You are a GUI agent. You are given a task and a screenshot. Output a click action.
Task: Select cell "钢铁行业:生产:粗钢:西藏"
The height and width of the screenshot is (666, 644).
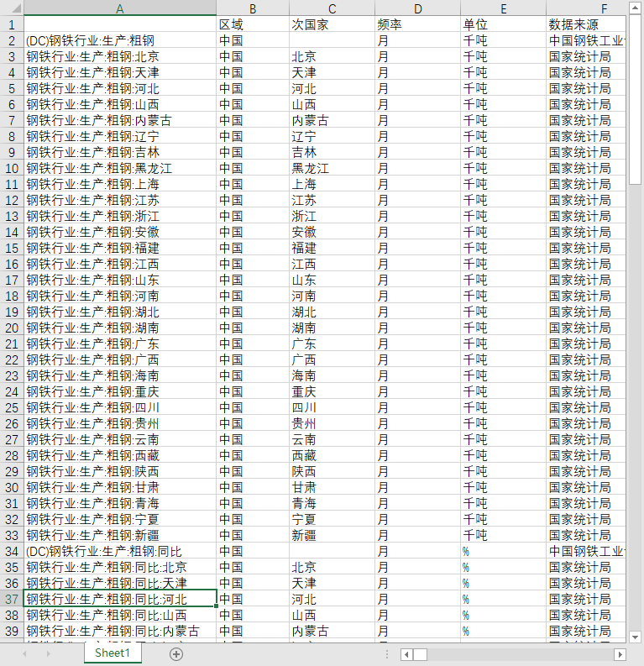pyautogui.click(x=120, y=455)
